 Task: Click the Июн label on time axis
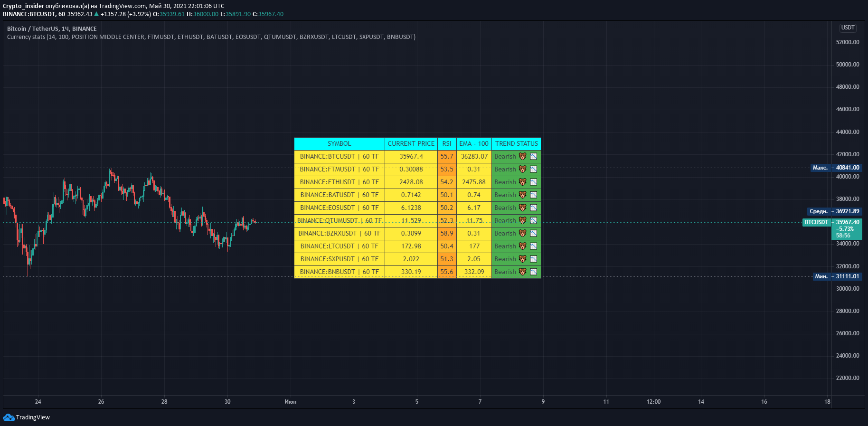coord(291,402)
